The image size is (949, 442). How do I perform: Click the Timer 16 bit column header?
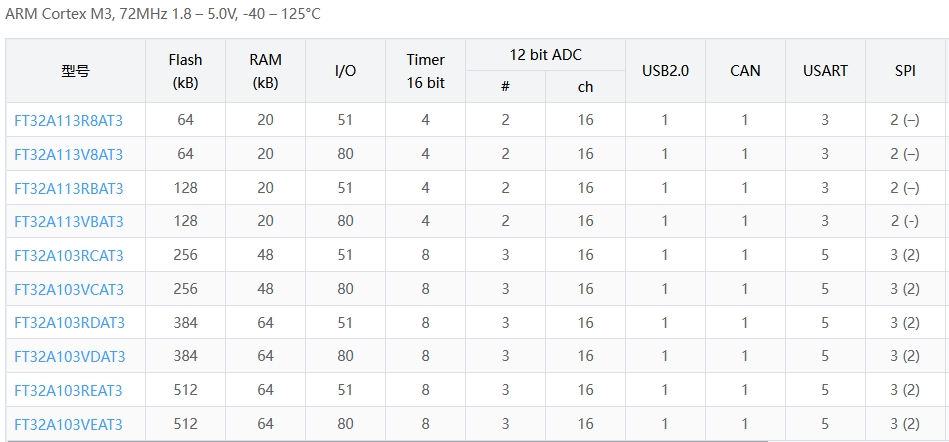[425, 71]
